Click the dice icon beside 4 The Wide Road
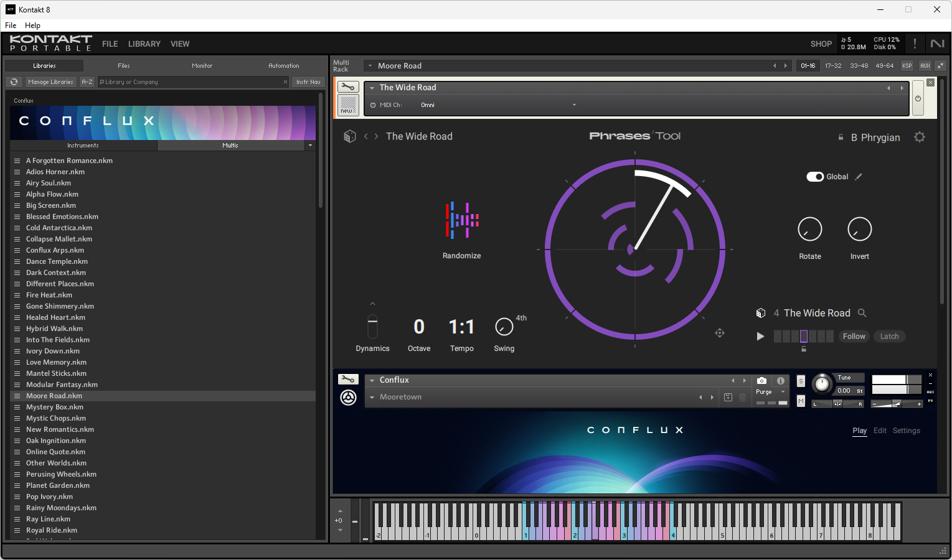952x560 pixels. [760, 313]
